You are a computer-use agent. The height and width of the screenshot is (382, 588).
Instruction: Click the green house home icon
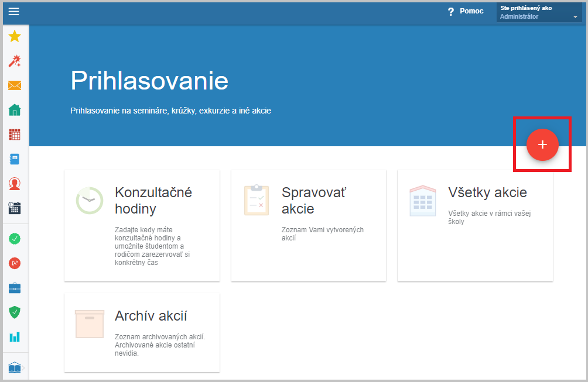(15, 110)
